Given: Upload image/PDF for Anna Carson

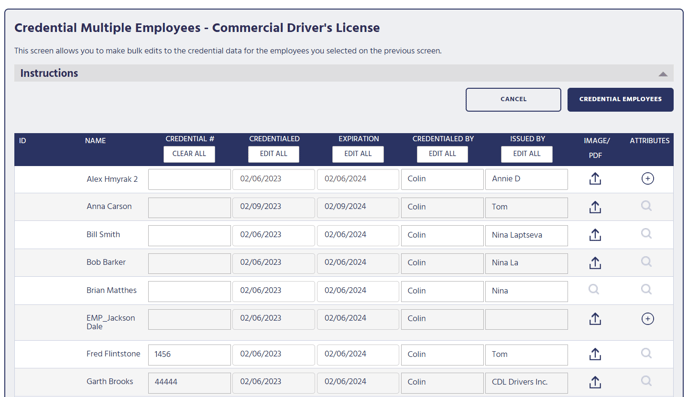Looking at the screenshot, I should point(595,207).
